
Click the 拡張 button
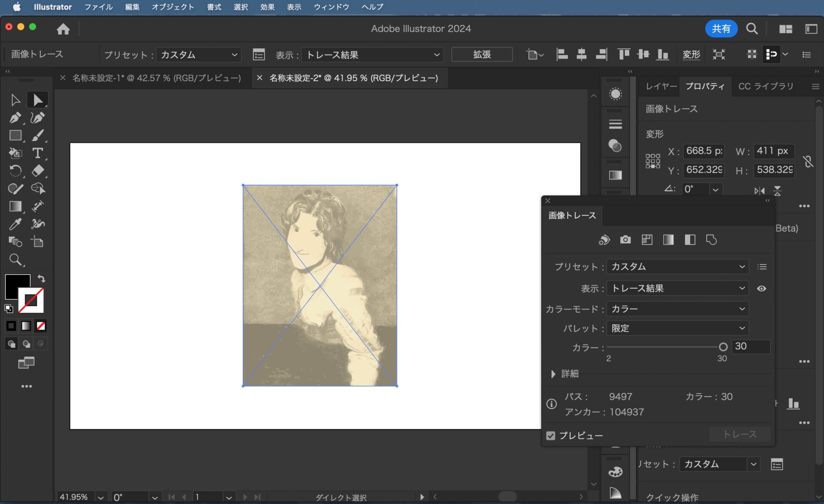pyautogui.click(x=482, y=54)
